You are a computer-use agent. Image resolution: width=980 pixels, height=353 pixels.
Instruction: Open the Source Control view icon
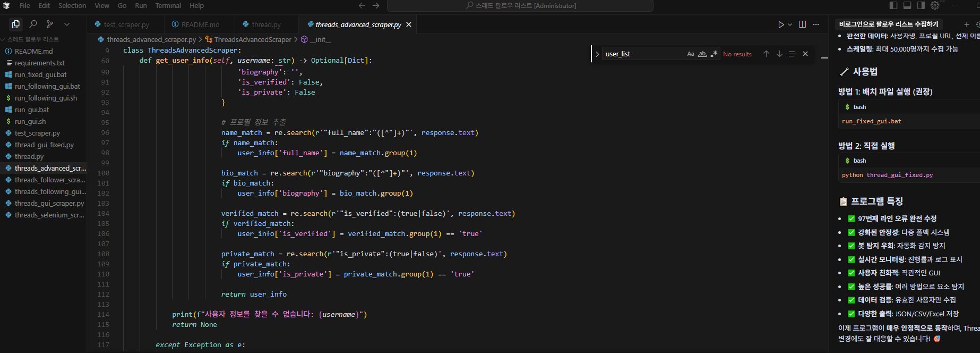click(50, 24)
